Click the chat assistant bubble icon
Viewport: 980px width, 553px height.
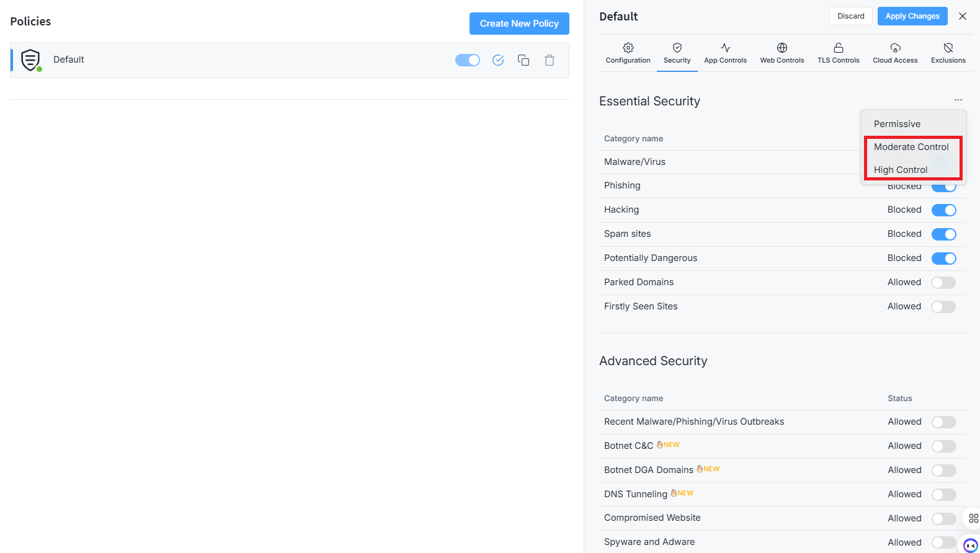[971, 545]
